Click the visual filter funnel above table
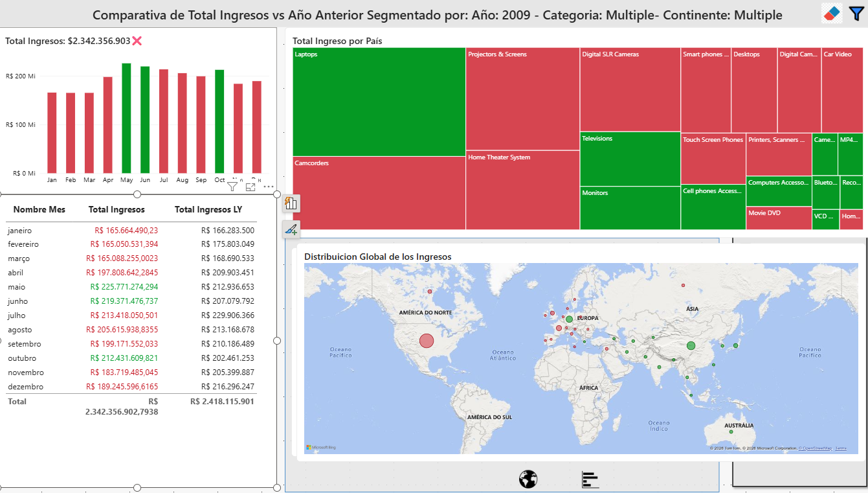Image resolution: width=868 pixels, height=493 pixels. tap(233, 187)
